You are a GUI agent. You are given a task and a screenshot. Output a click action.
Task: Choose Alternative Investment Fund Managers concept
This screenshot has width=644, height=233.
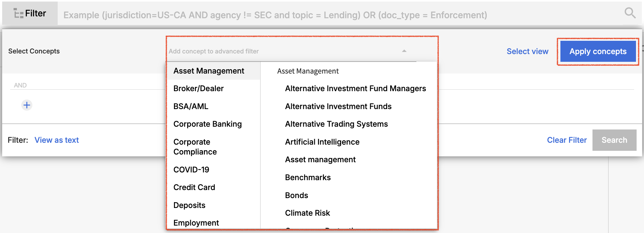point(355,89)
